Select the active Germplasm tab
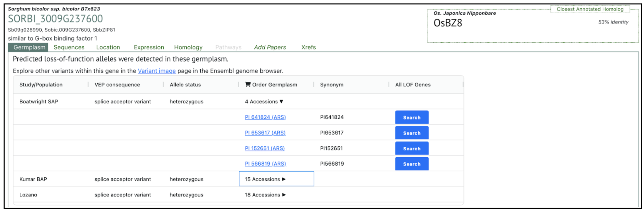Image resolution: width=644 pixels, height=214 pixels. 29,47
